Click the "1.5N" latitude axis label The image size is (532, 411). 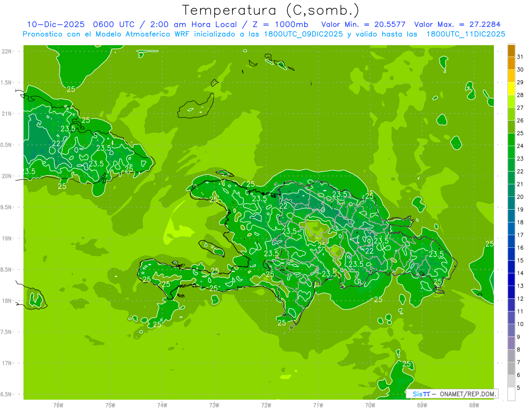tap(7, 83)
